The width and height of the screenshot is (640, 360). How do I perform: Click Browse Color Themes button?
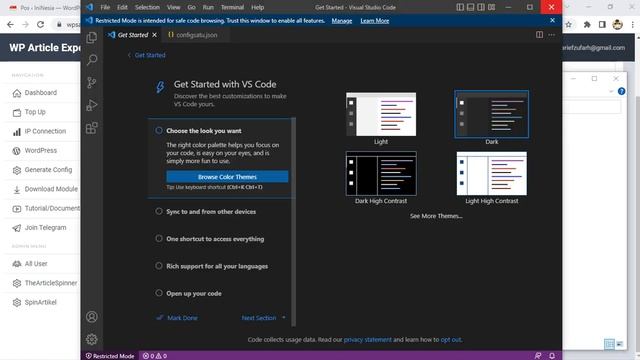pyautogui.click(x=227, y=177)
